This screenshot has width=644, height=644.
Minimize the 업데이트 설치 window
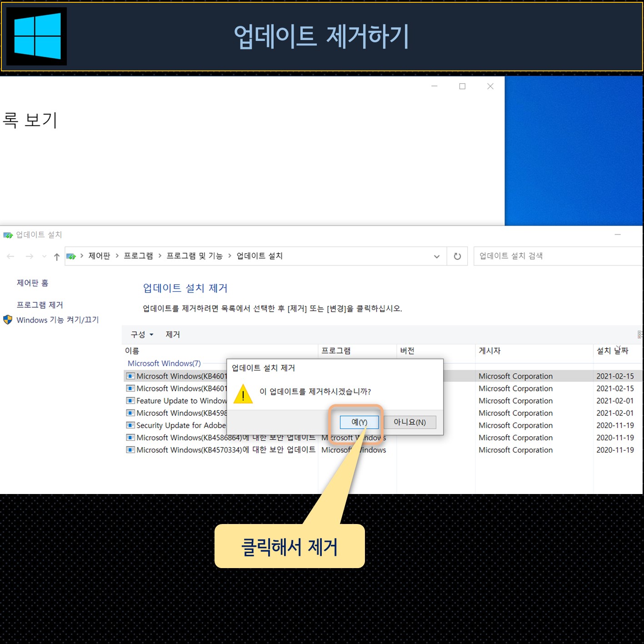click(618, 235)
